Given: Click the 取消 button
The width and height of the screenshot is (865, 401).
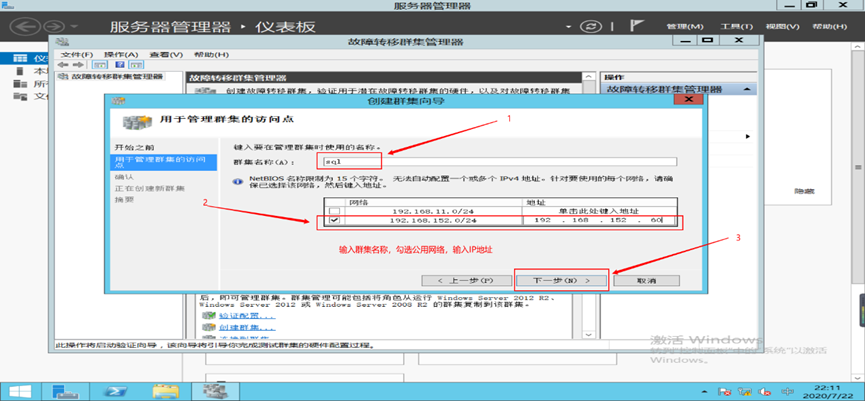Looking at the screenshot, I should click(646, 280).
